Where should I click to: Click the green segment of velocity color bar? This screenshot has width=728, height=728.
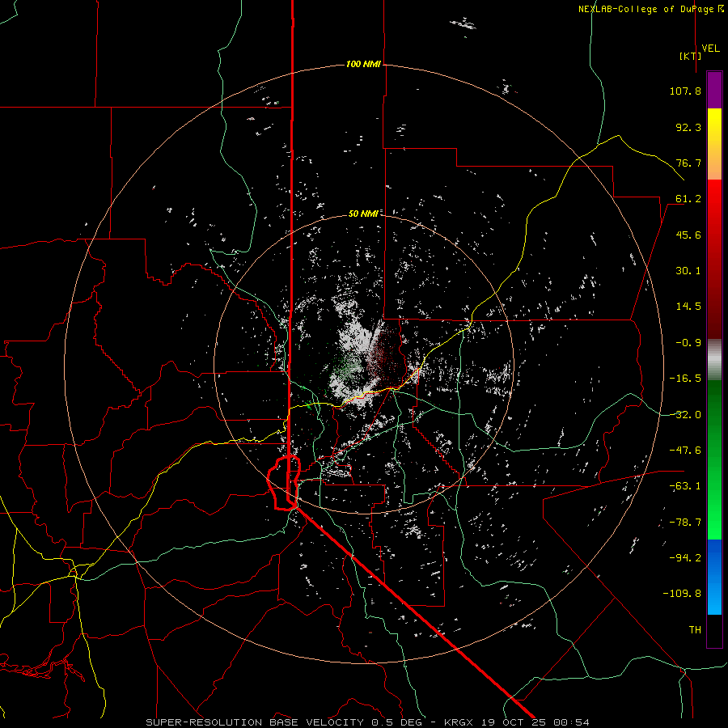pos(714,459)
